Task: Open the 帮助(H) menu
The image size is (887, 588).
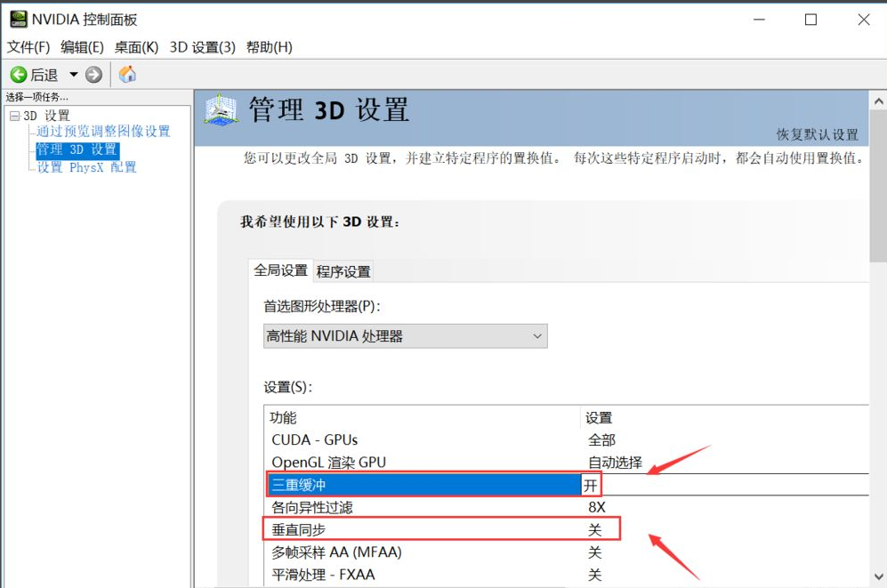Action: (x=270, y=47)
